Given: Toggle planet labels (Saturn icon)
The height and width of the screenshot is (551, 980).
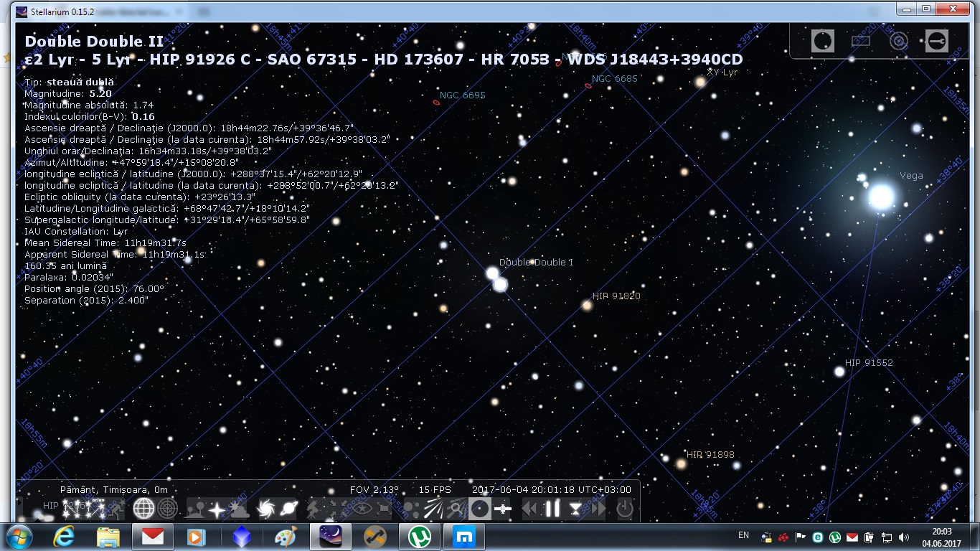Looking at the screenshot, I should (x=288, y=509).
